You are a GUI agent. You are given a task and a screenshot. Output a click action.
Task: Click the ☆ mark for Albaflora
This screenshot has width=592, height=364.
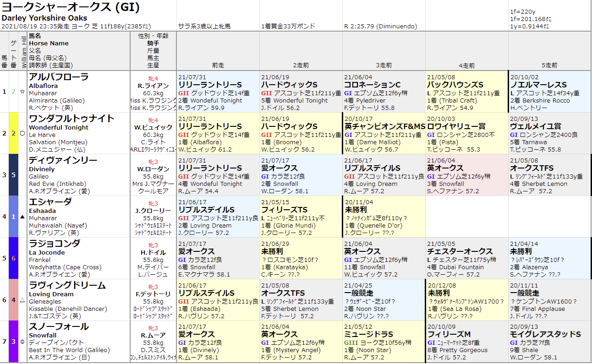[22, 92]
